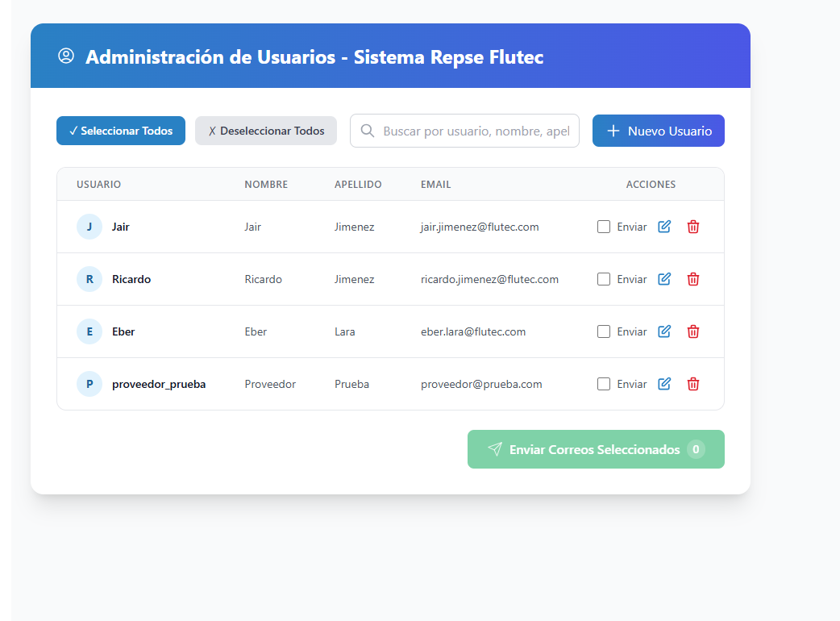This screenshot has height=621, width=840.
Task: Click email ricardo.jimenez@flutec.com
Action: click(x=489, y=279)
